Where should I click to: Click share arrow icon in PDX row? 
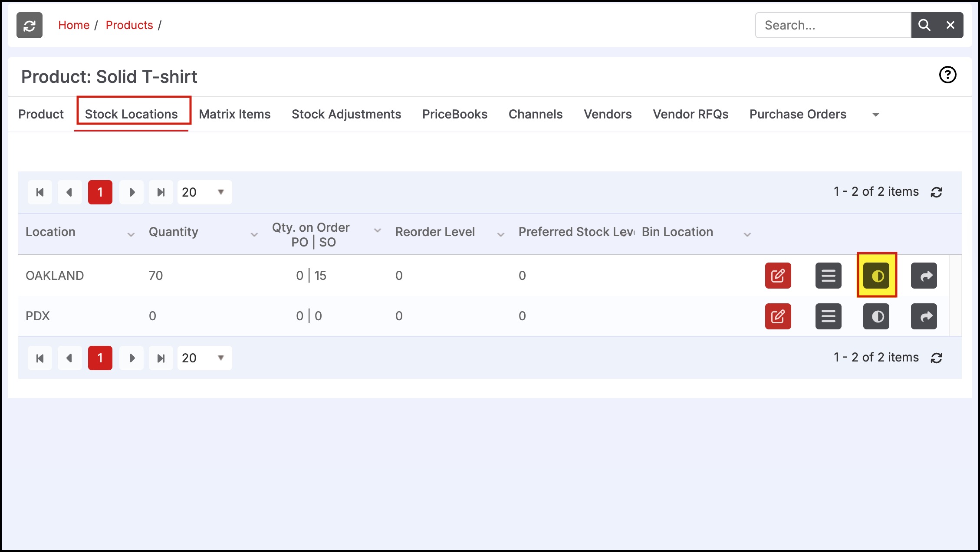(924, 316)
